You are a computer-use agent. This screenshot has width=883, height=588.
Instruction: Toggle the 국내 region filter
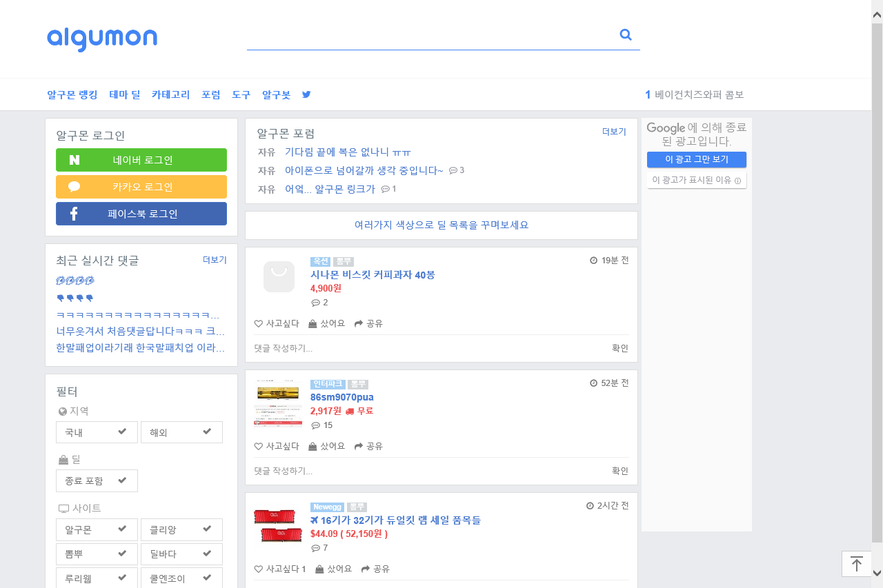[97, 432]
